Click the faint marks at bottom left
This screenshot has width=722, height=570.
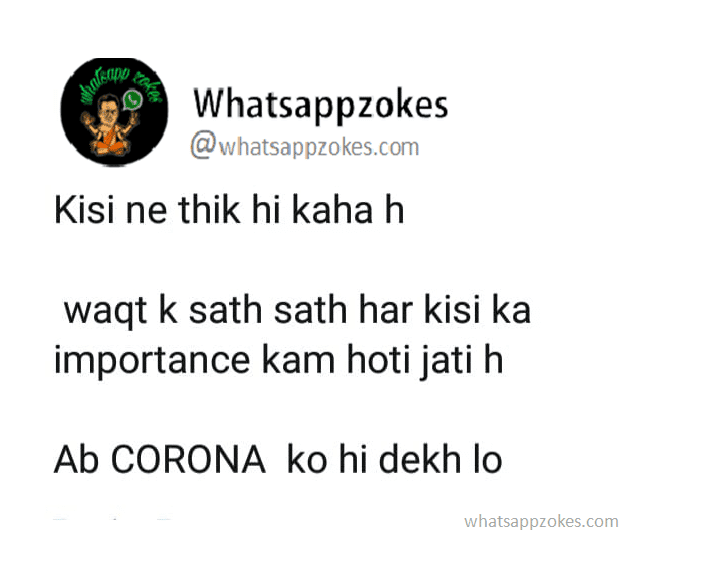tap(113, 518)
